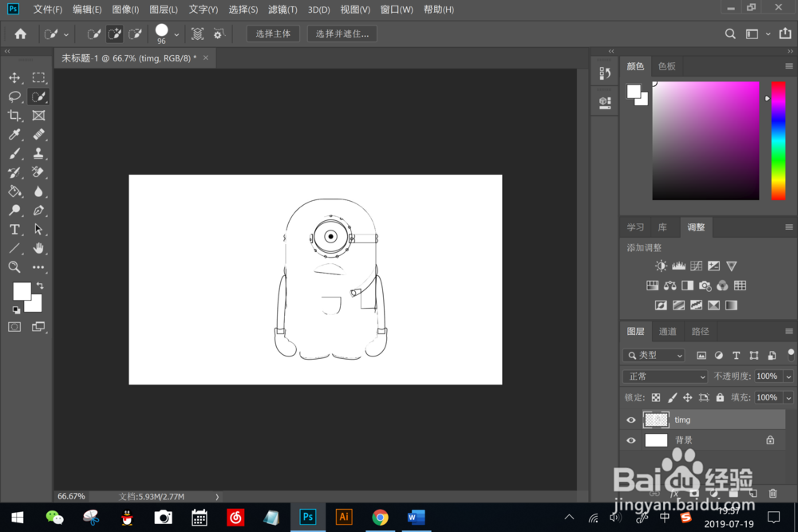Open the blend mode 正常 dropdown

coord(666,376)
